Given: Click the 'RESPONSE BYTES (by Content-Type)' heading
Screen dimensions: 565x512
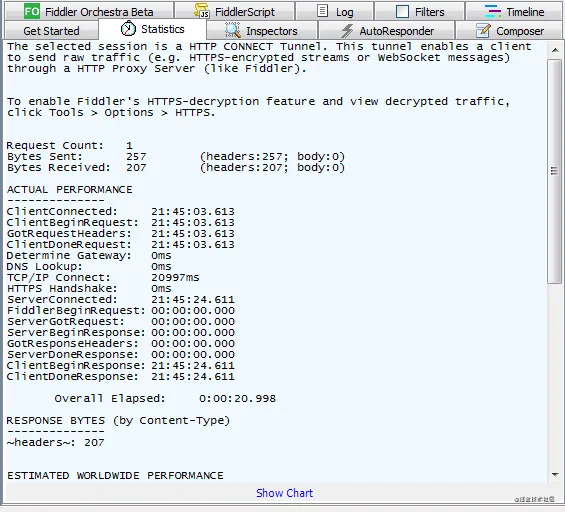Looking at the screenshot, I should [x=118, y=420].
